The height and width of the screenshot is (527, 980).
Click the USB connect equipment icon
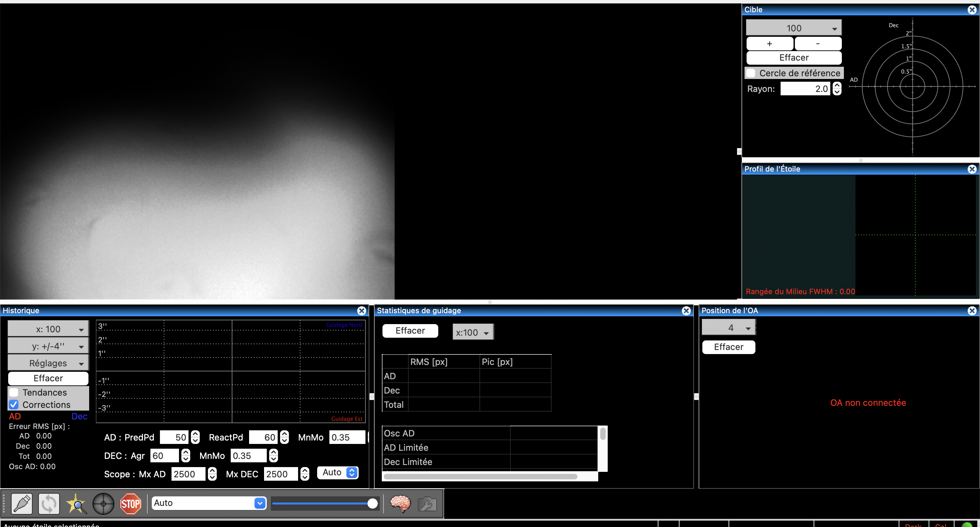click(22, 504)
